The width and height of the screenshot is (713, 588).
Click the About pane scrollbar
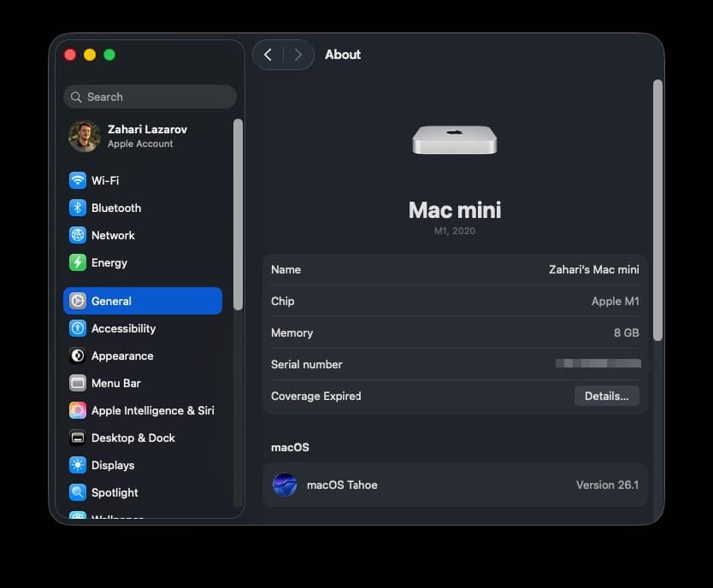[x=657, y=210]
